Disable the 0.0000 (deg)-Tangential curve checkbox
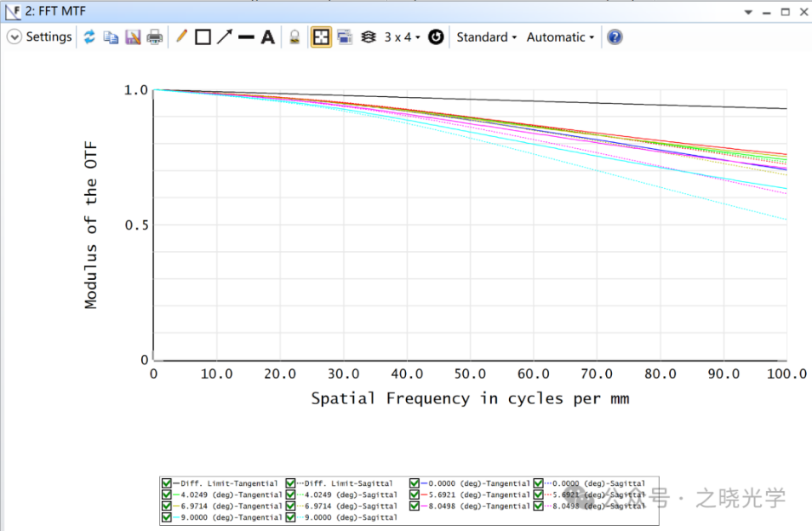This screenshot has width=812, height=531. (x=415, y=483)
